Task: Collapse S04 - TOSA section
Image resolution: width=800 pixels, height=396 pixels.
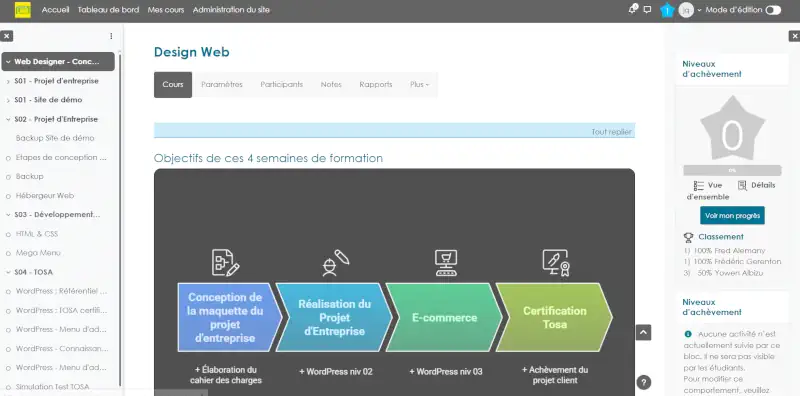Action: pos(8,273)
